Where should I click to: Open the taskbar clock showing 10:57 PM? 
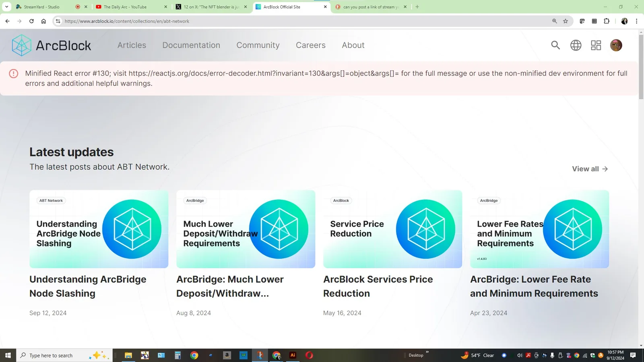coord(615,355)
